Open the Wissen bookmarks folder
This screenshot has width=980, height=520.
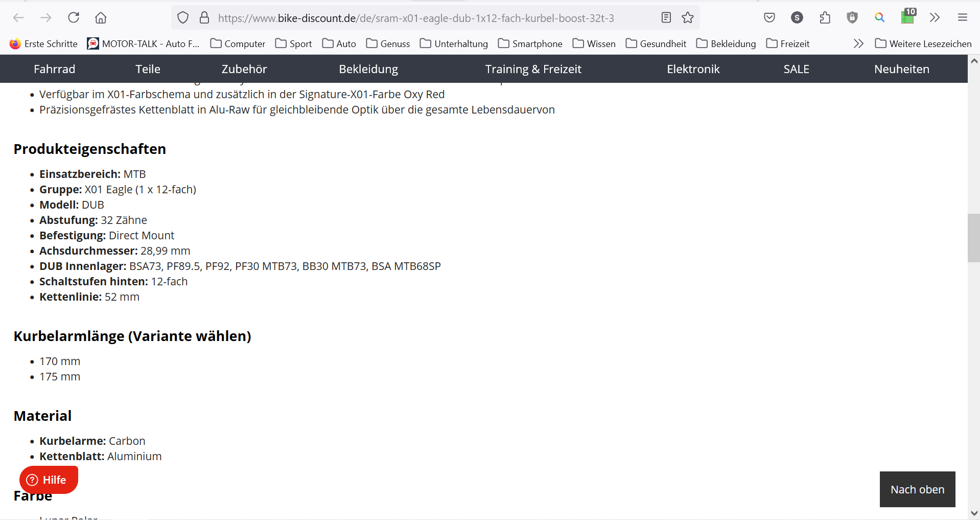click(x=594, y=44)
